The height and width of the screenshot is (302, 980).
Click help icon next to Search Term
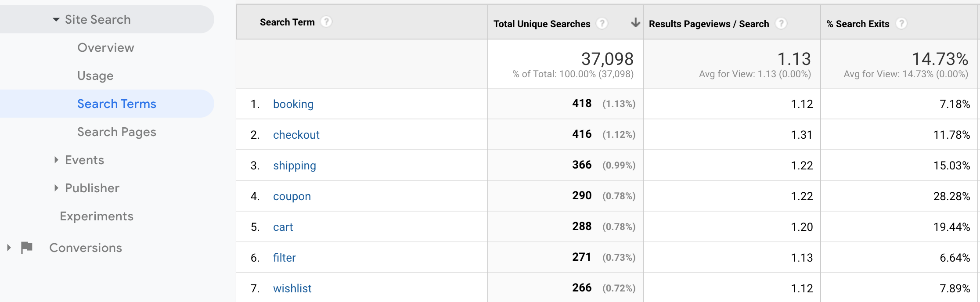coord(326,22)
